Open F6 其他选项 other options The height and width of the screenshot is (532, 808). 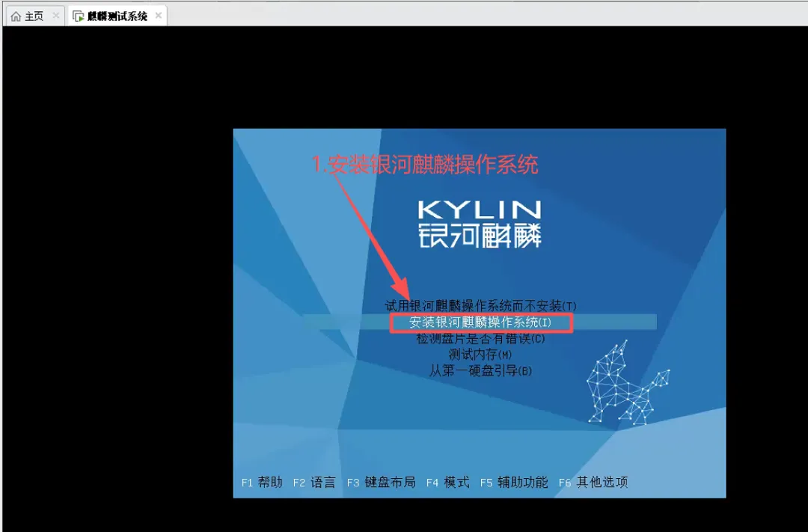pos(593,483)
